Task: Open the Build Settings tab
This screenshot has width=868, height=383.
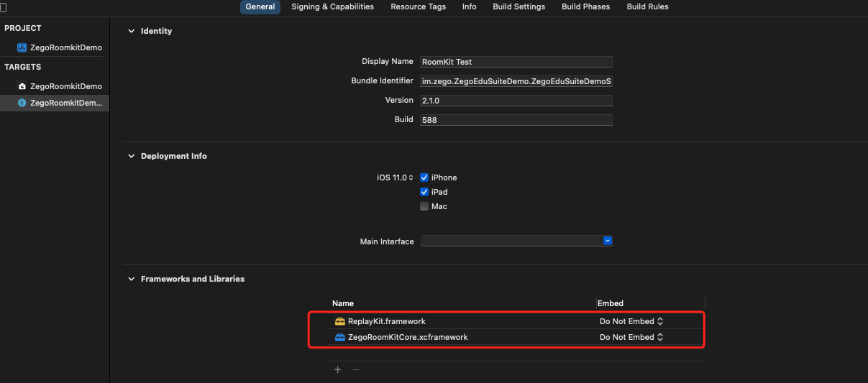Action: [x=519, y=6]
